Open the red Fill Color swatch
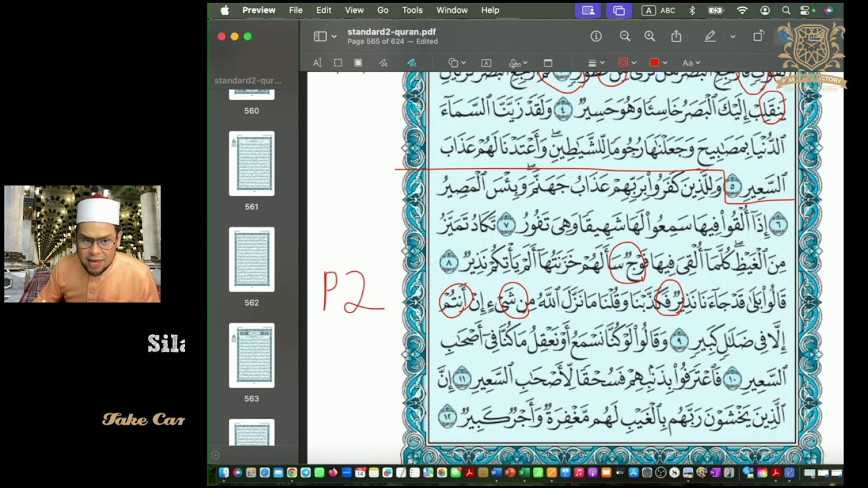The width and height of the screenshot is (868, 488). (658, 63)
